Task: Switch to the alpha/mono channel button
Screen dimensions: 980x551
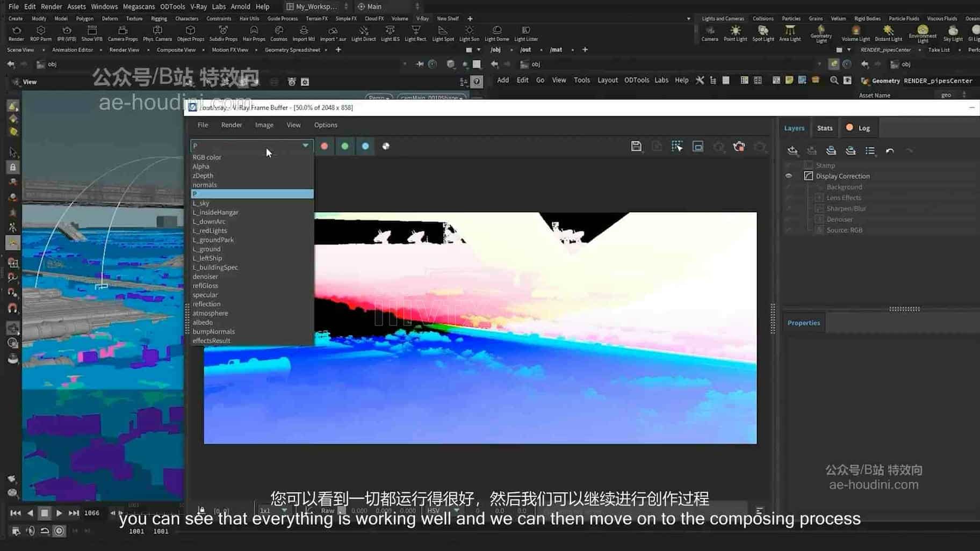Action: [x=386, y=146]
